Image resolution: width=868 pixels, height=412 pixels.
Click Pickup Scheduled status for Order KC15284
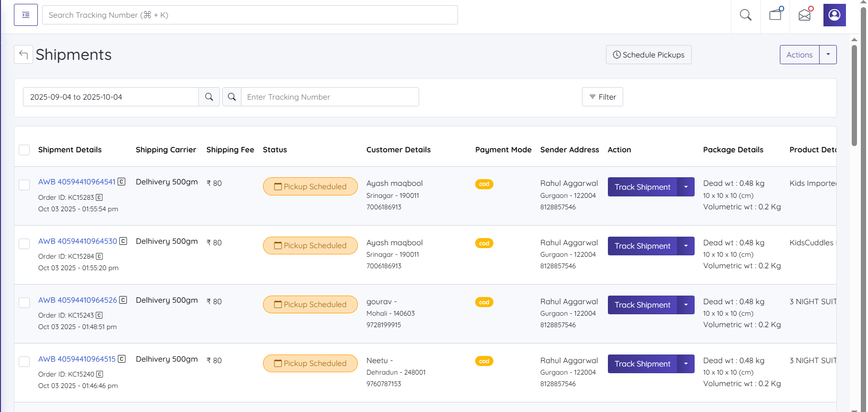310,245
